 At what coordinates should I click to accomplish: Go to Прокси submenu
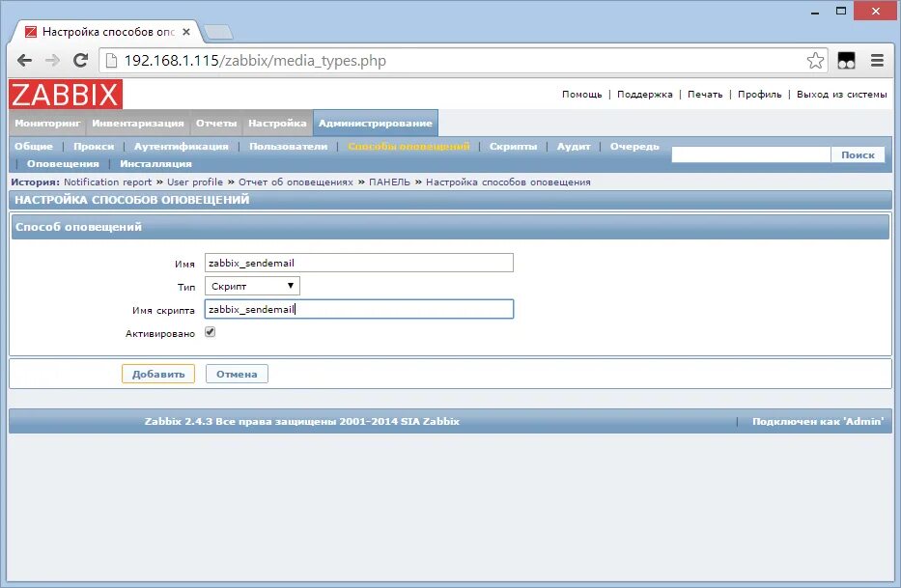[94, 147]
